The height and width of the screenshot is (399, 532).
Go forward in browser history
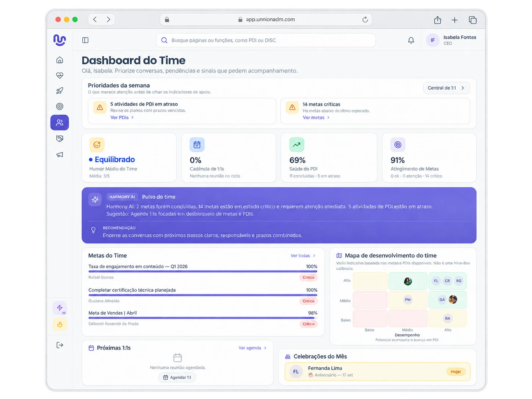pyautogui.click(x=108, y=19)
